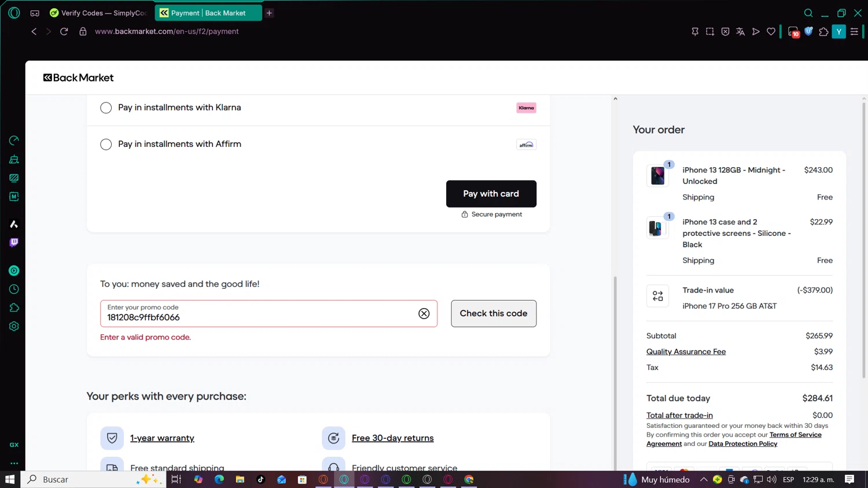Open the Total after trade-in link
The image size is (868, 488).
pyautogui.click(x=679, y=415)
